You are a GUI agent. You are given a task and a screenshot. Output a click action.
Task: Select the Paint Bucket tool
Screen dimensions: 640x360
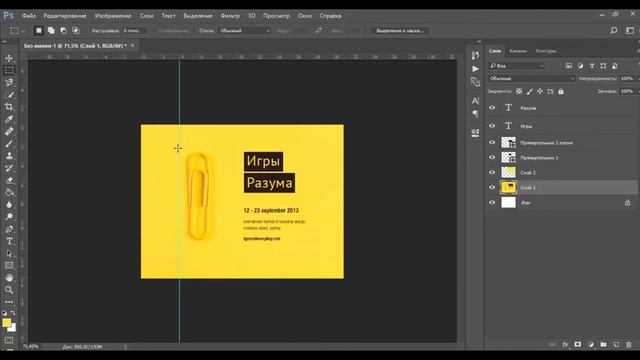click(9, 193)
